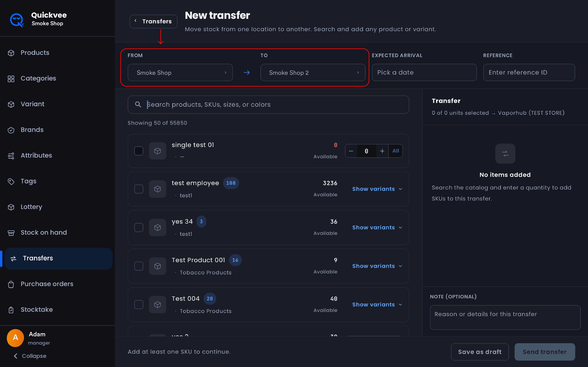Click the swap icon above No items added
This screenshot has width=588, height=367.
tap(505, 154)
